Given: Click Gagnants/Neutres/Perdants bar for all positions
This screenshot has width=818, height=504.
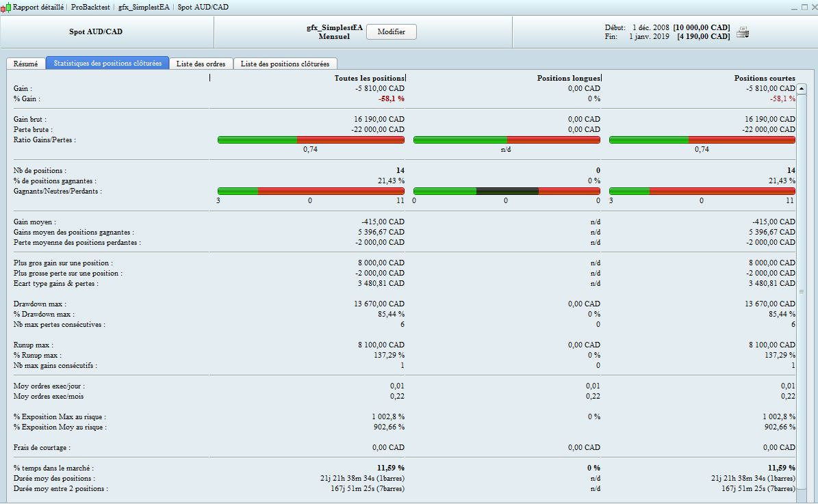Looking at the screenshot, I should pos(311,191).
